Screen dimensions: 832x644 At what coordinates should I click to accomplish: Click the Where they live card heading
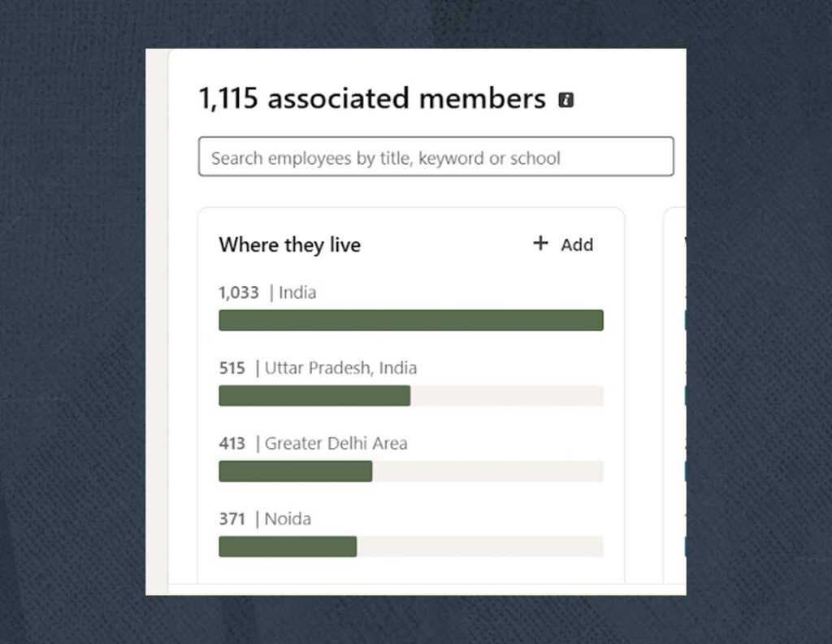coord(288,244)
